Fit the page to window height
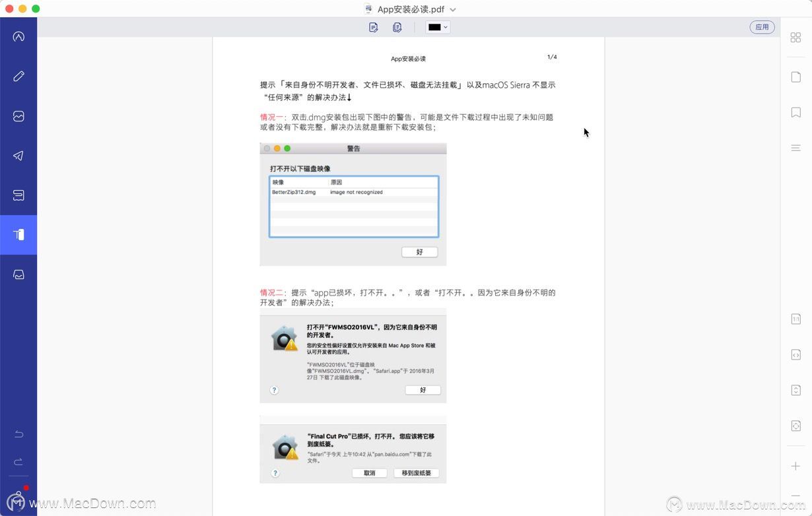Screen dimensions: 812x516 (x=795, y=390)
